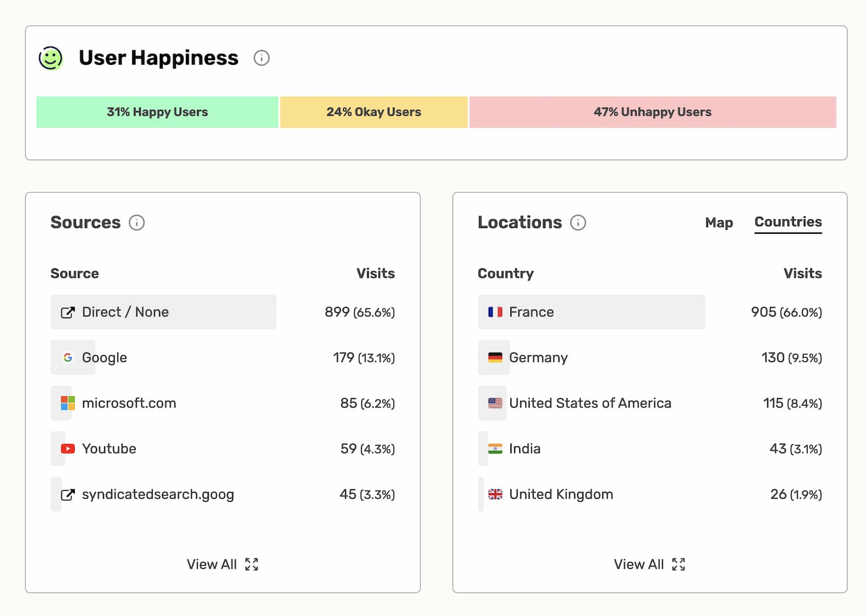Select the Direct / None source row
Image resolution: width=867 pixels, height=616 pixels.
[164, 312]
